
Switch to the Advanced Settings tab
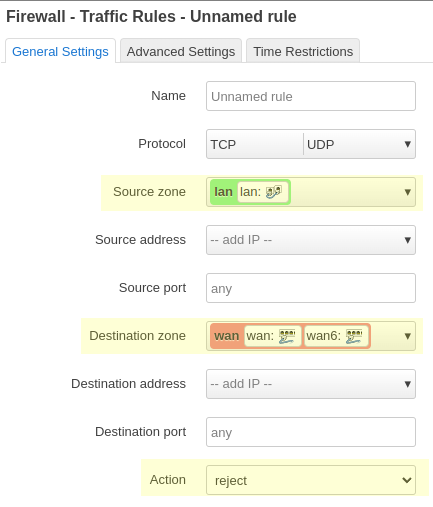(181, 51)
